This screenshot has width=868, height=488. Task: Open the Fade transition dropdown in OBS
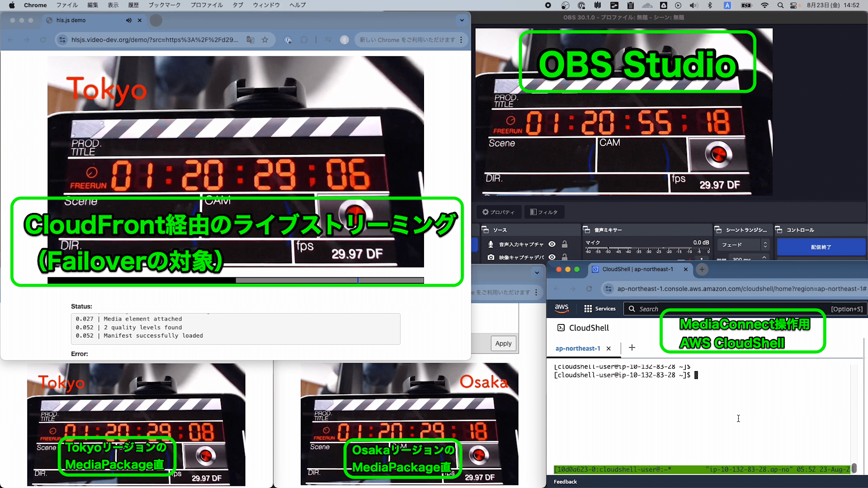coord(743,245)
